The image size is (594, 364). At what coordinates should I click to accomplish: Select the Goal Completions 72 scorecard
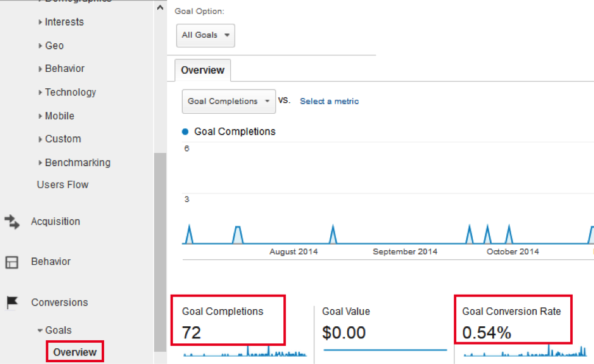click(x=228, y=321)
